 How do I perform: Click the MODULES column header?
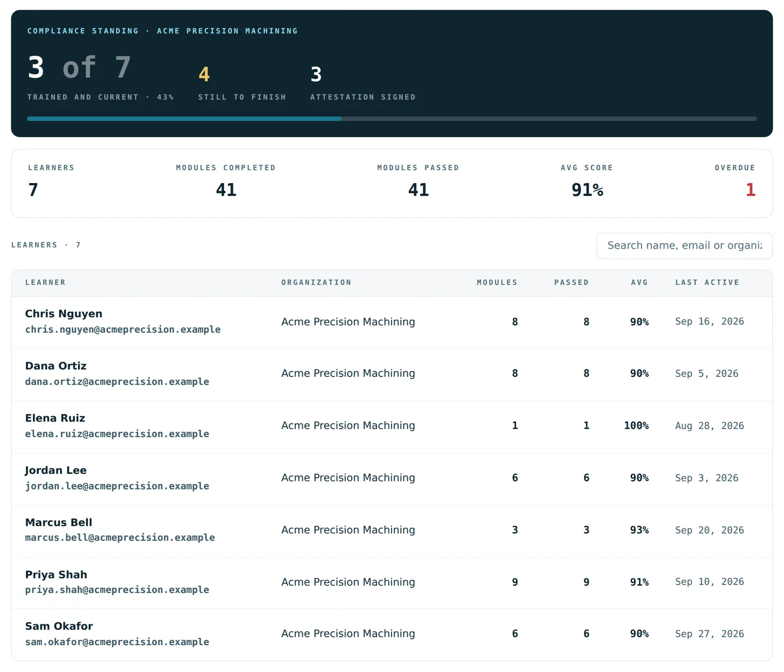[497, 283]
